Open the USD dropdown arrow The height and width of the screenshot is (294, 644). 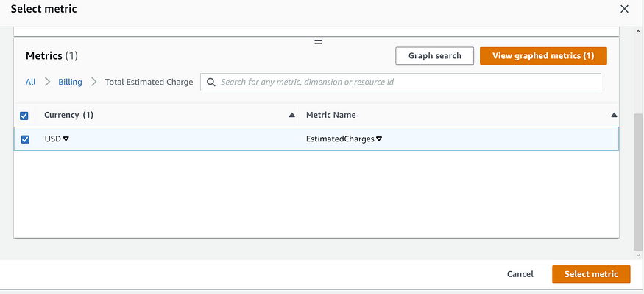(66, 139)
